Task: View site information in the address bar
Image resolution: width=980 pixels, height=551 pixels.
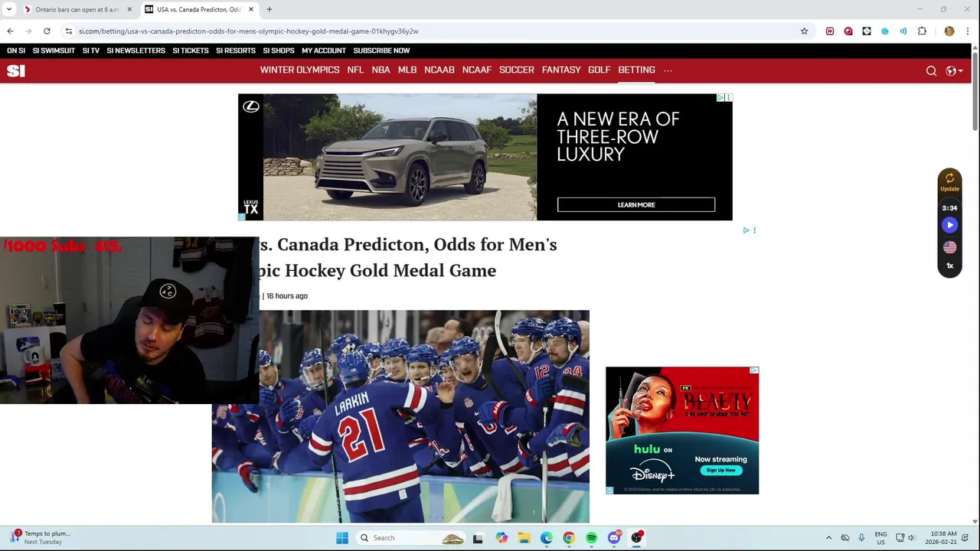Action: (x=68, y=31)
